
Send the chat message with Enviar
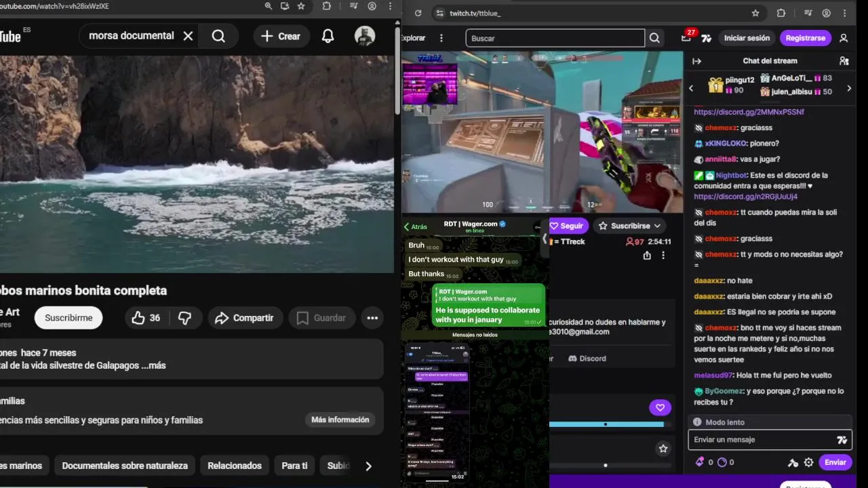click(x=835, y=462)
